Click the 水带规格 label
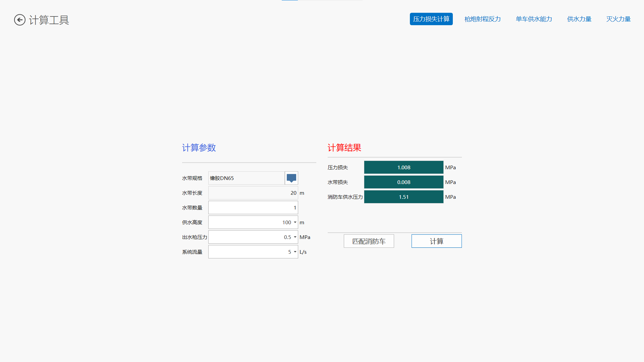The width and height of the screenshot is (644, 362). (192, 178)
